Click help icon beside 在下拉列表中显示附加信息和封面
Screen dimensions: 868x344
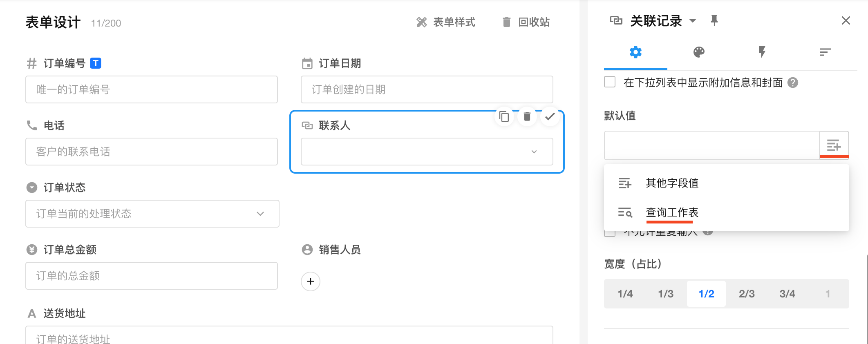point(793,83)
